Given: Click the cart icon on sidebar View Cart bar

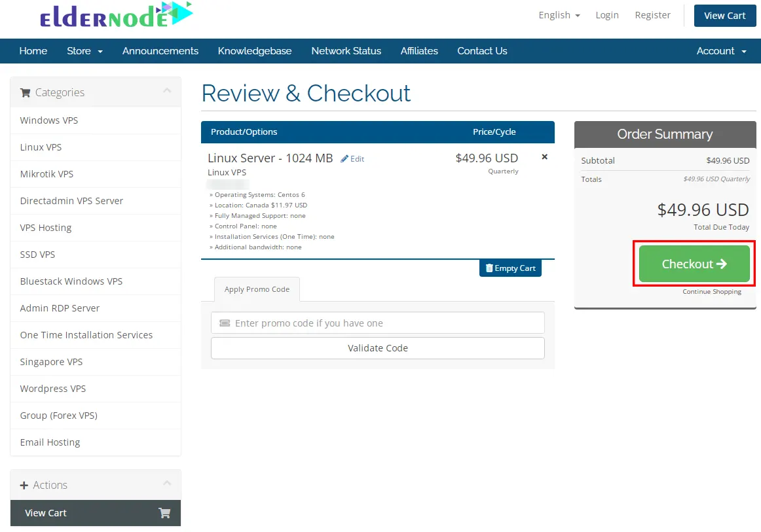Looking at the screenshot, I should click(x=164, y=513).
